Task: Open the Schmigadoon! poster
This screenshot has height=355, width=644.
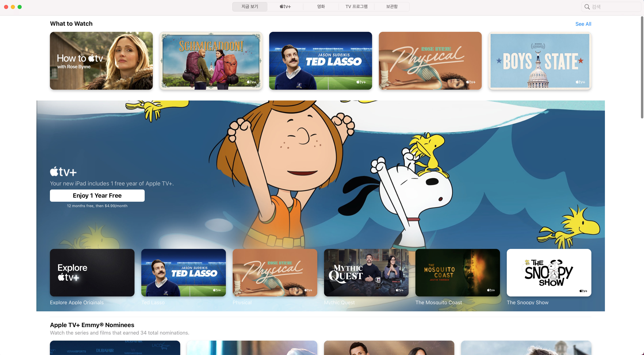Action: (x=211, y=61)
